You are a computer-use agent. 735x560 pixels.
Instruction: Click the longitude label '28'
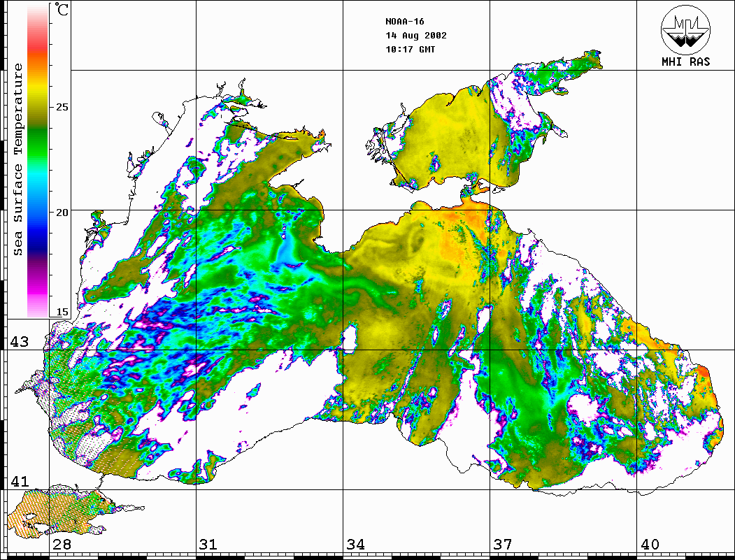point(62,544)
